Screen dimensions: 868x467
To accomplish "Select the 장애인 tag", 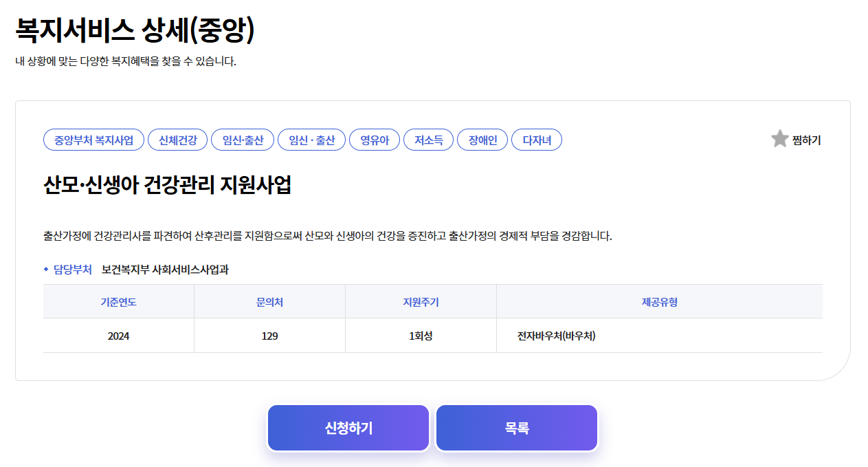I will (482, 139).
